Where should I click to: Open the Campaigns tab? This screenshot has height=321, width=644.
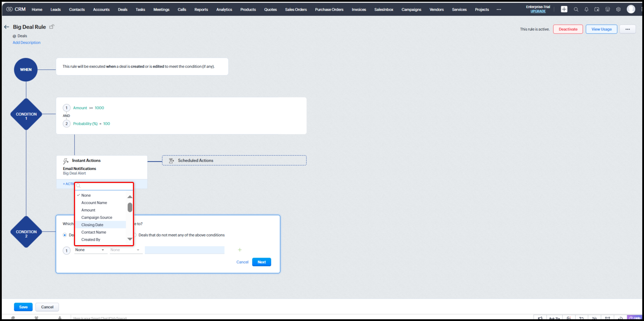(x=411, y=9)
